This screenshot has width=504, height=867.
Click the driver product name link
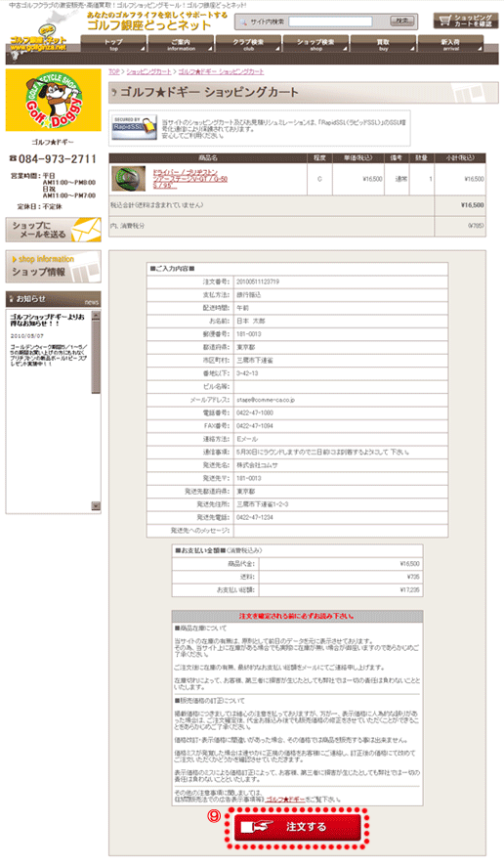click(190, 179)
